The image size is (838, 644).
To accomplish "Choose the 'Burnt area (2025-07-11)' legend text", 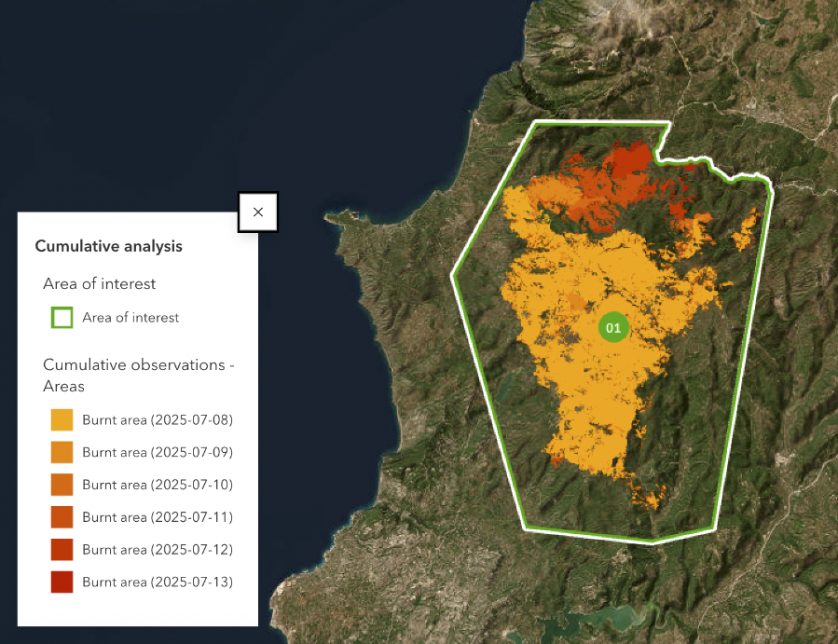I will coord(158,517).
